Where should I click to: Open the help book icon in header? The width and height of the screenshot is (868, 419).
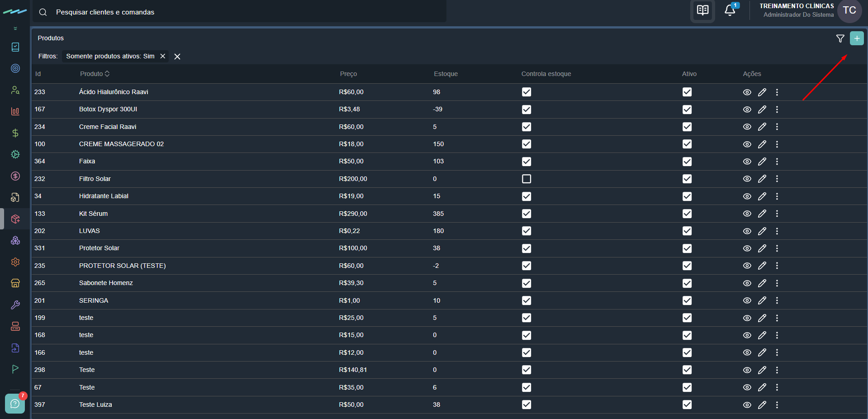coord(702,10)
